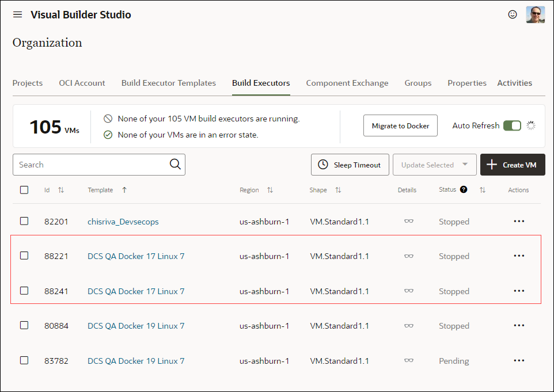Click the smiley feedback icon

[513, 14]
